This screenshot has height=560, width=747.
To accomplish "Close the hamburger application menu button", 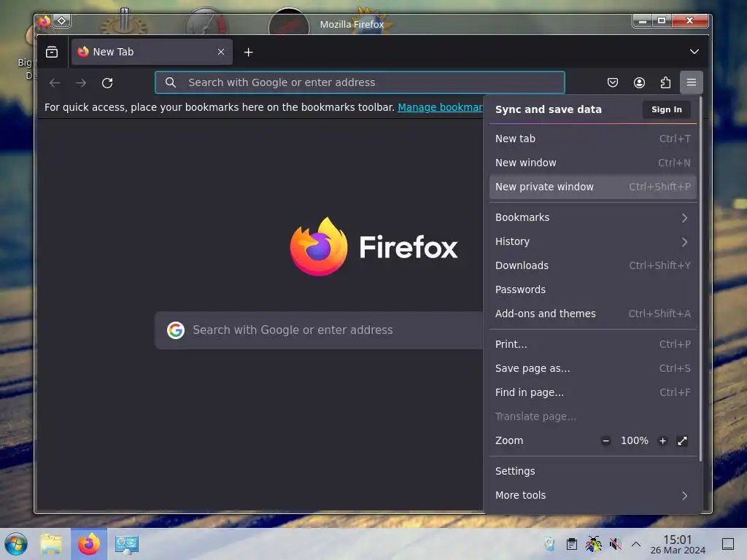I will [692, 82].
